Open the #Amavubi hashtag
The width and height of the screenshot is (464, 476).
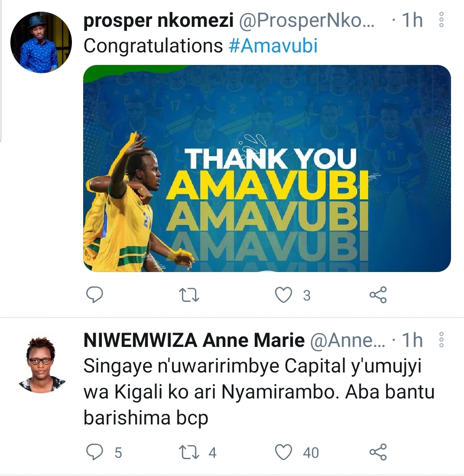[x=273, y=46]
